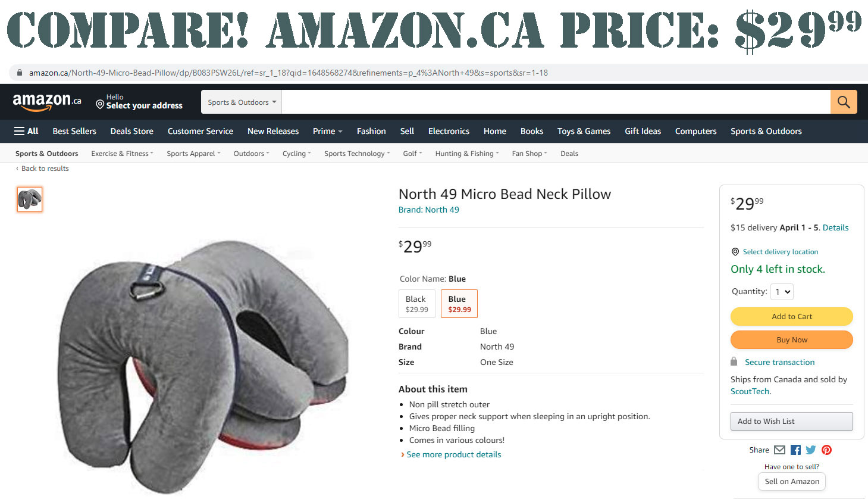Click the Amazon.ca logo
Image resolution: width=868 pixels, height=499 pixels.
click(46, 101)
